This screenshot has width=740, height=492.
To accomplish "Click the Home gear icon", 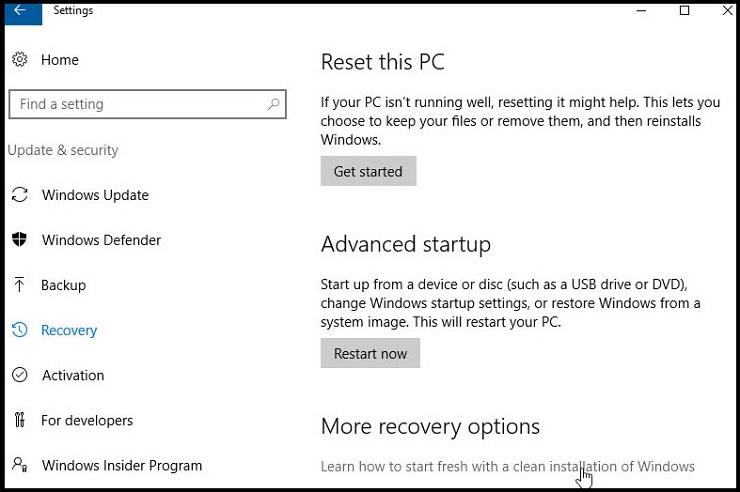I will 20,60.
